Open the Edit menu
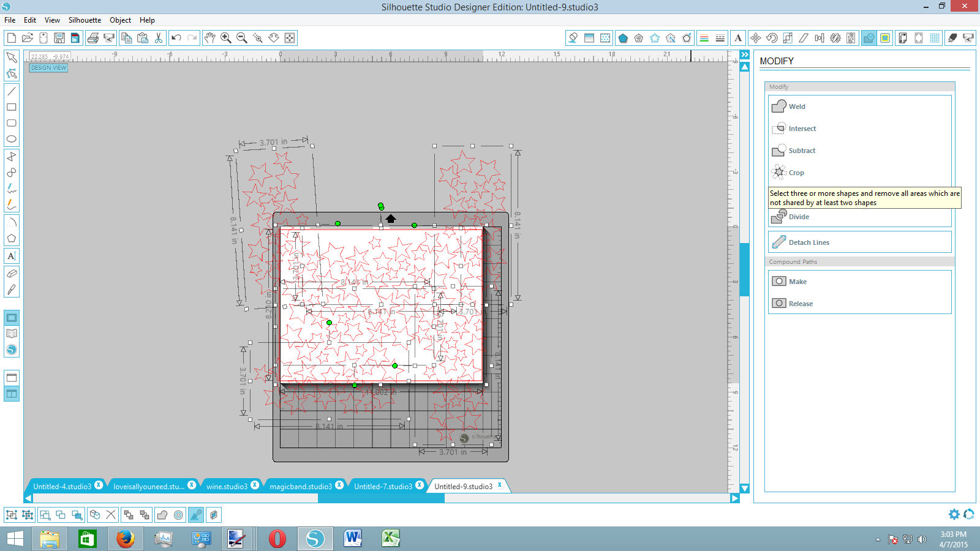The image size is (980, 551). [30, 20]
